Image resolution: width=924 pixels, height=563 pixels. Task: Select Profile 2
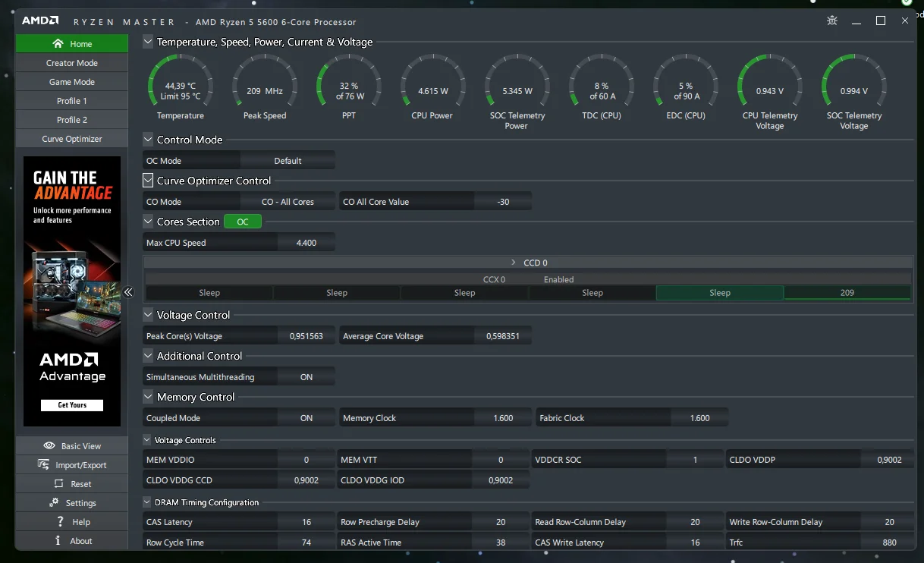[72, 120]
